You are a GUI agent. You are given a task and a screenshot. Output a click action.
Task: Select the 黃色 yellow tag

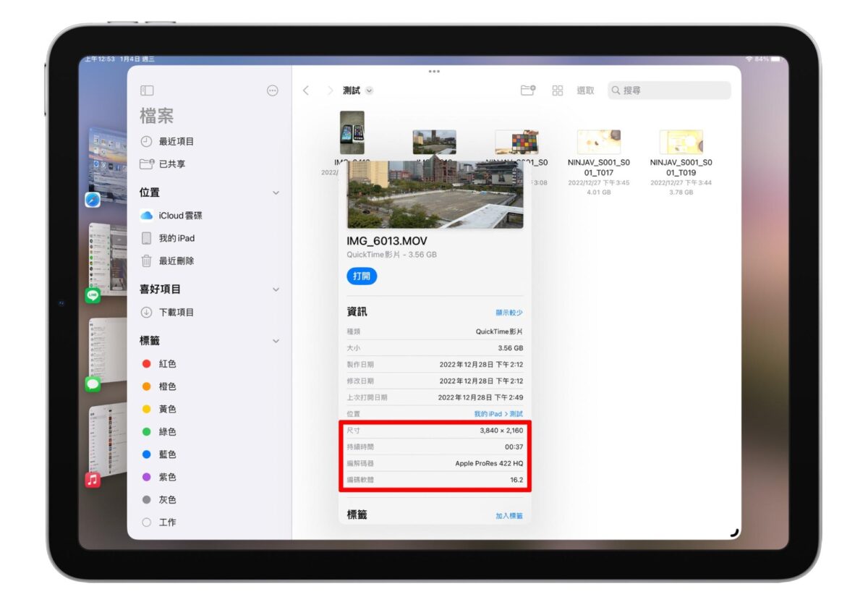160,409
